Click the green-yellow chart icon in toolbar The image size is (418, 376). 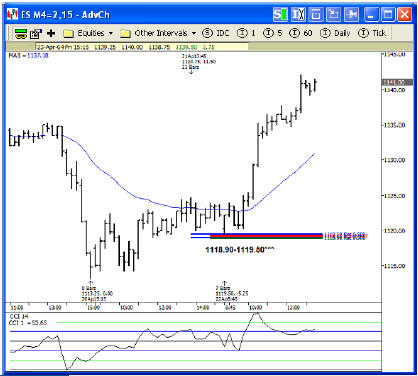20,33
